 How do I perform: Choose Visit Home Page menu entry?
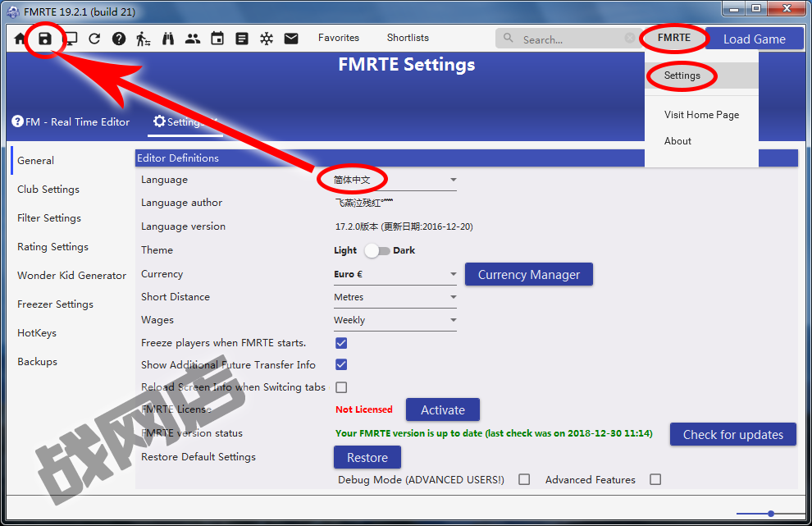[702, 115]
